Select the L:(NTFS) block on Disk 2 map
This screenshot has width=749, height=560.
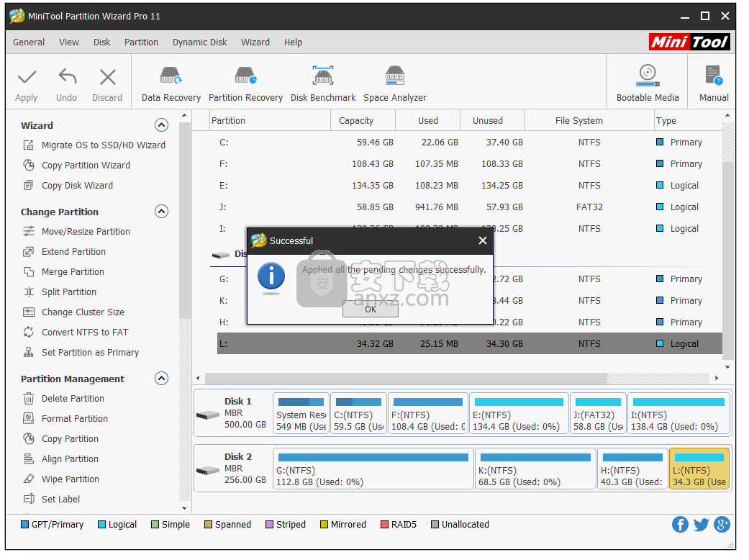tap(699, 469)
